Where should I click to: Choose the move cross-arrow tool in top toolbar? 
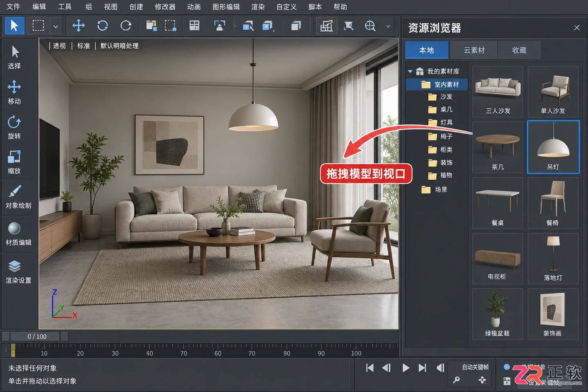point(78,26)
